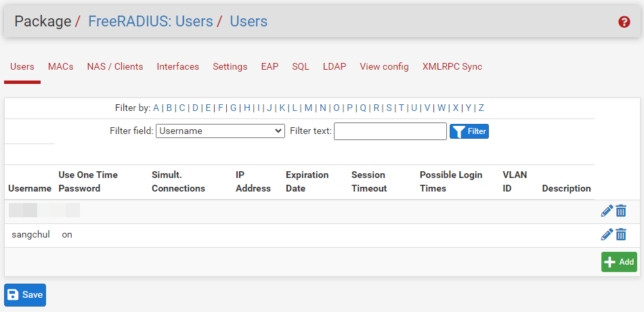This screenshot has width=644, height=312.
Task: Open the final Users breadcrumb link
Action: [x=249, y=22]
